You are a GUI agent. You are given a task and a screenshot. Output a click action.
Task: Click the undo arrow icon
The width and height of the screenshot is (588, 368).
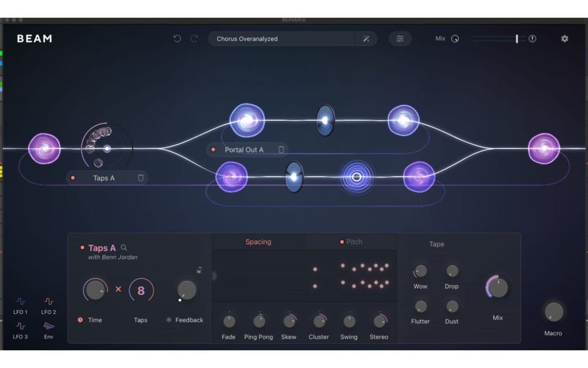tap(177, 39)
